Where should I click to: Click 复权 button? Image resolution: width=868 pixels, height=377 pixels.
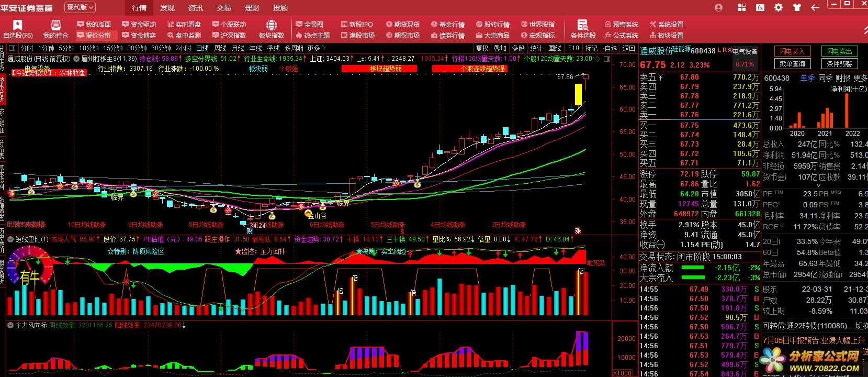point(482,48)
